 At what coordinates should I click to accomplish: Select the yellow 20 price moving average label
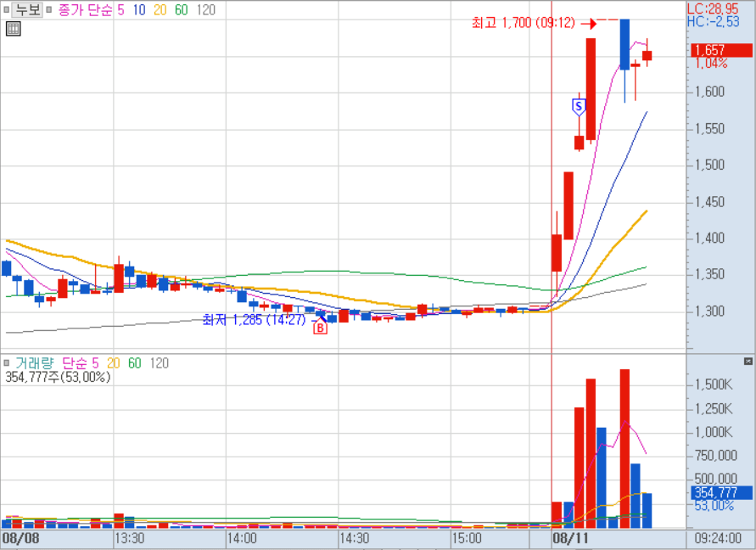[160, 10]
